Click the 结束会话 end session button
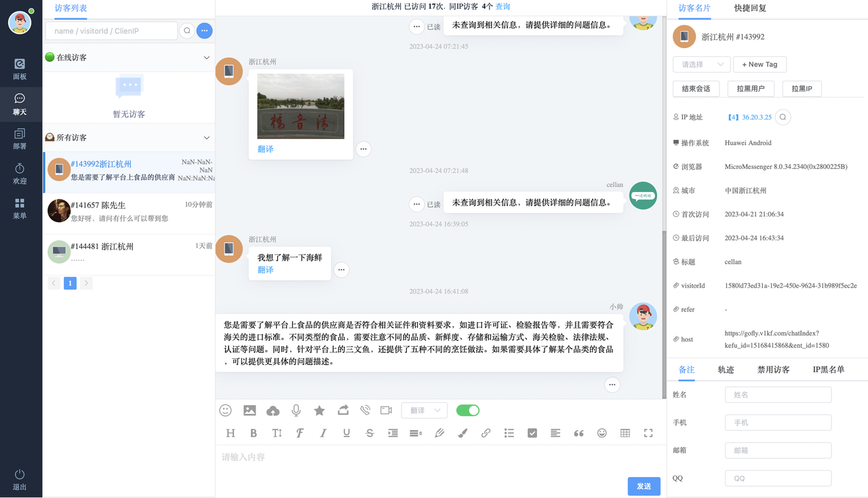Screen dimensions: 868x498 tap(696, 88)
